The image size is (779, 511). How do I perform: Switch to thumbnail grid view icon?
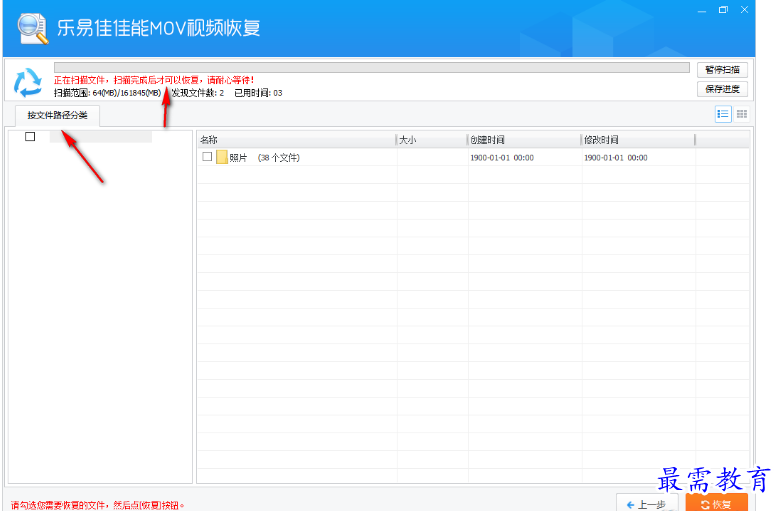742,114
